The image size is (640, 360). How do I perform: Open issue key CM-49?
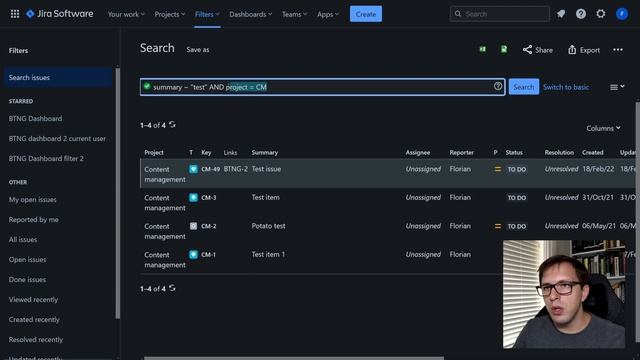(211, 169)
